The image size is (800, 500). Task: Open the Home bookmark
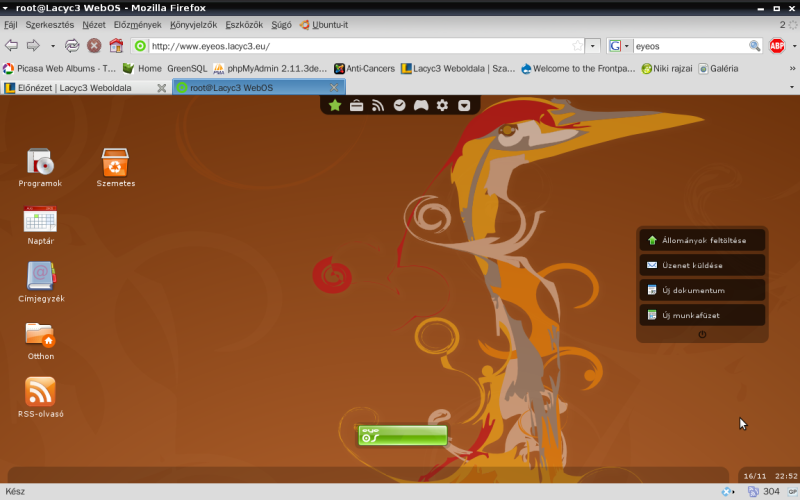pos(142,68)
